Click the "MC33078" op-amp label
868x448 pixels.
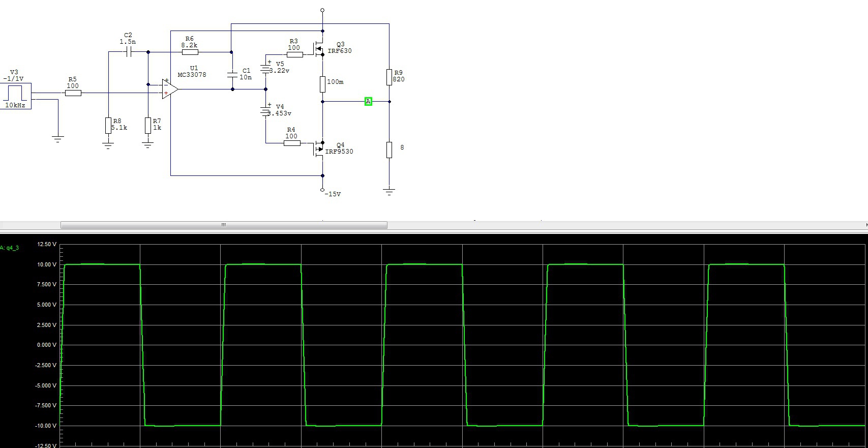[192, 75]
